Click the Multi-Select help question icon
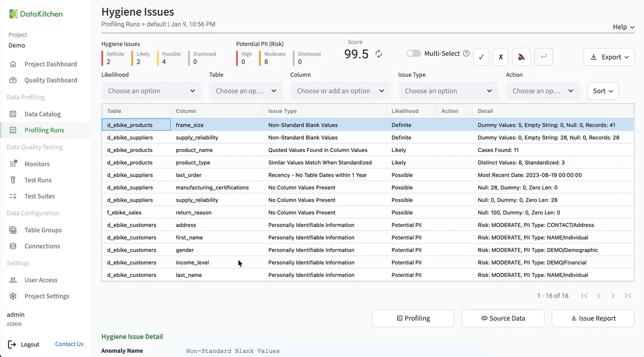The image size is (644, 357). 466,54
